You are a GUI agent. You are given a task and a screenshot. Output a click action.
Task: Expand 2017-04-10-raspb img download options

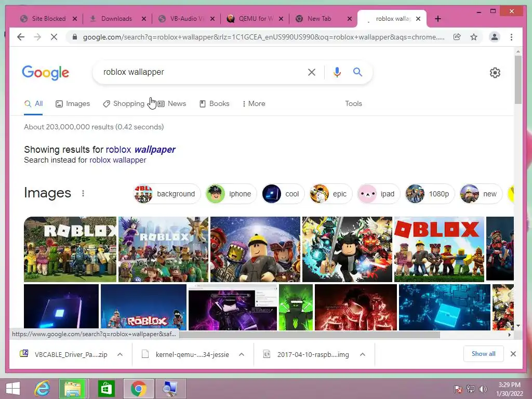pos(362,354)
